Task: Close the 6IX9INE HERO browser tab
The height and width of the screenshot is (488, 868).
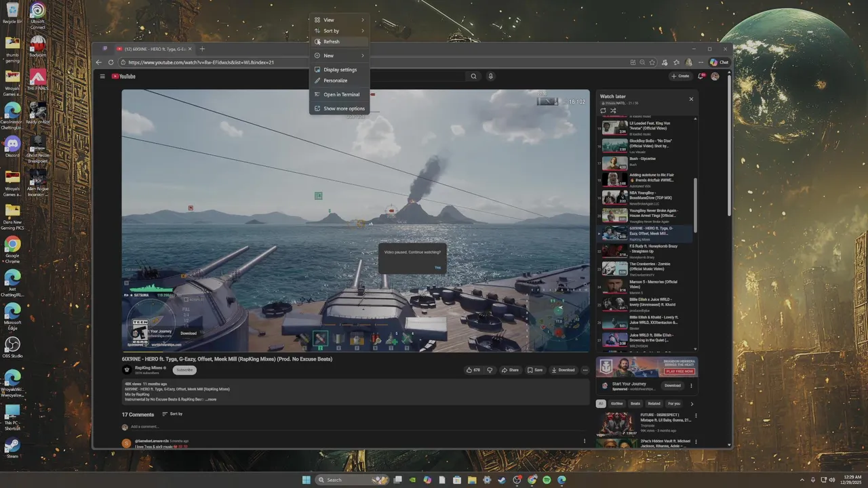Action: [x=190, y=49]
